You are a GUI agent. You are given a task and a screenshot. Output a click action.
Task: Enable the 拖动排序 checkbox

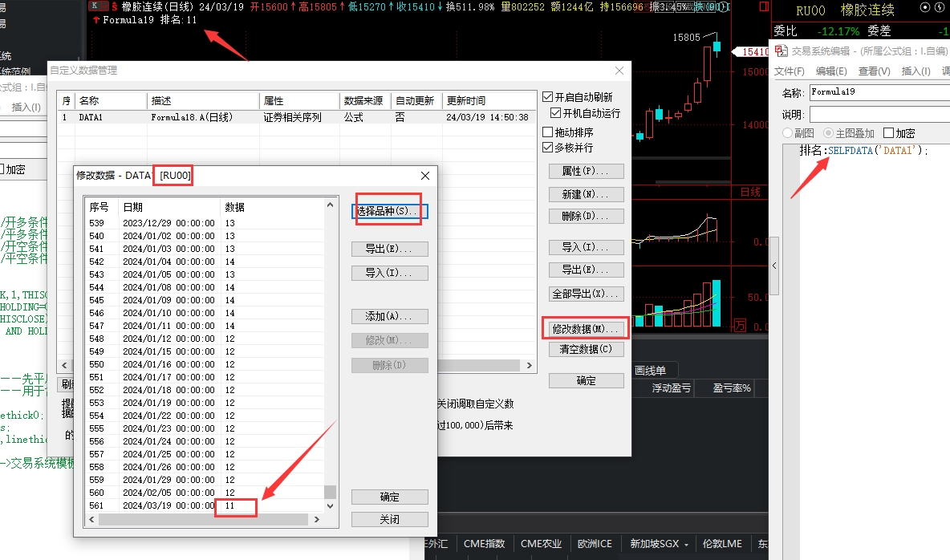click(x=548, y=132)
